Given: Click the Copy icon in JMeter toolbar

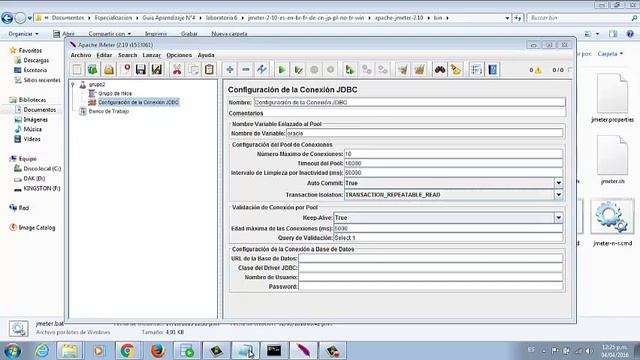Looking at the screenshot, I should pyautogui.click(x=193, y=69).
